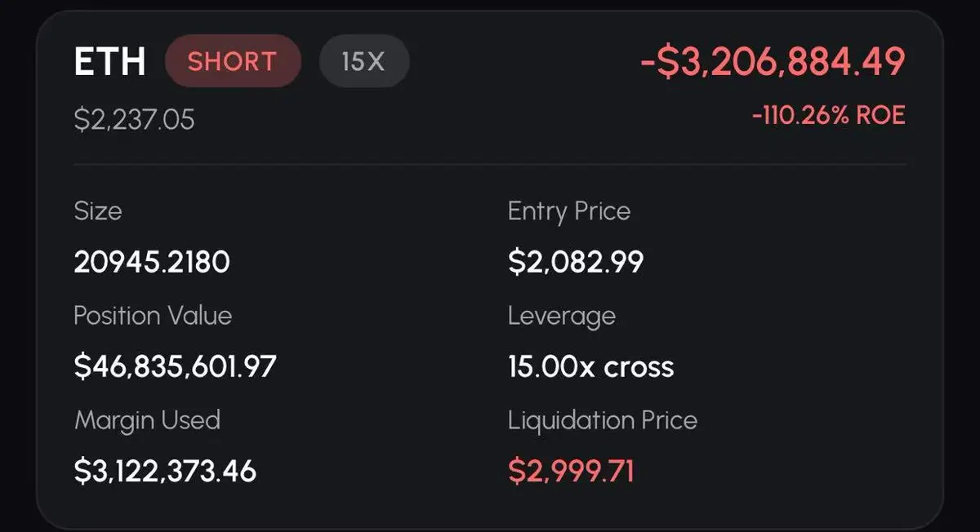Select the -110.26% ROE figure
The height and width of the screenshot is (532, 980).
pyautogui.click(x=828, y=115)
